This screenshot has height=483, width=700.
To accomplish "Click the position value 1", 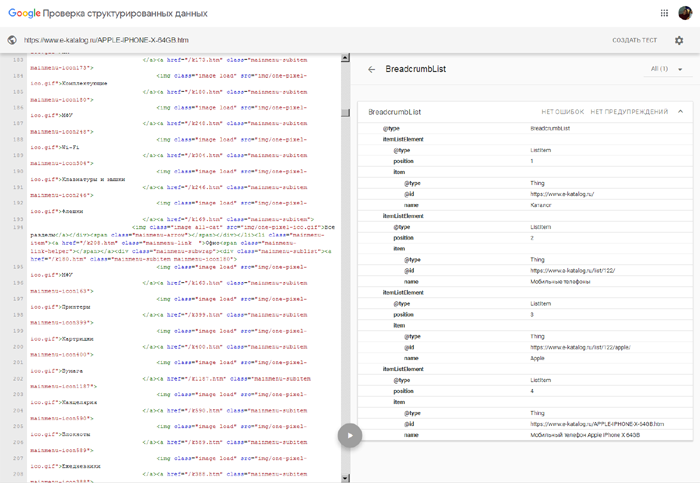I will coord(532,161).
